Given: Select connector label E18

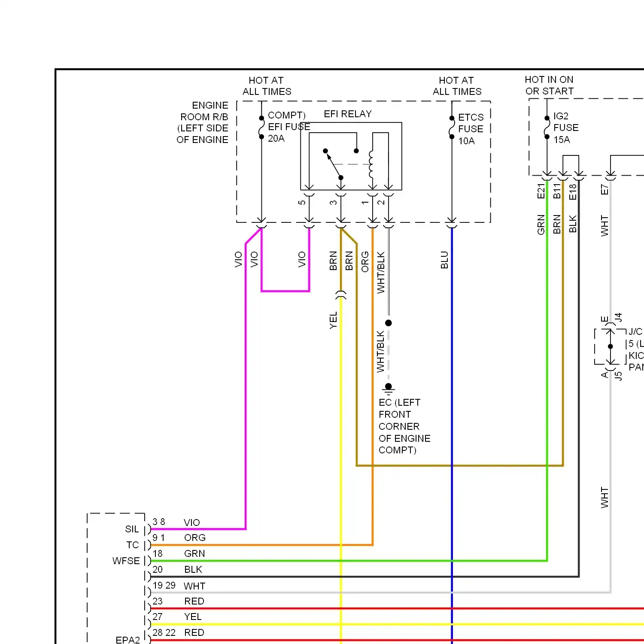Looking at the screenshot, I should [x=573, y=192].
